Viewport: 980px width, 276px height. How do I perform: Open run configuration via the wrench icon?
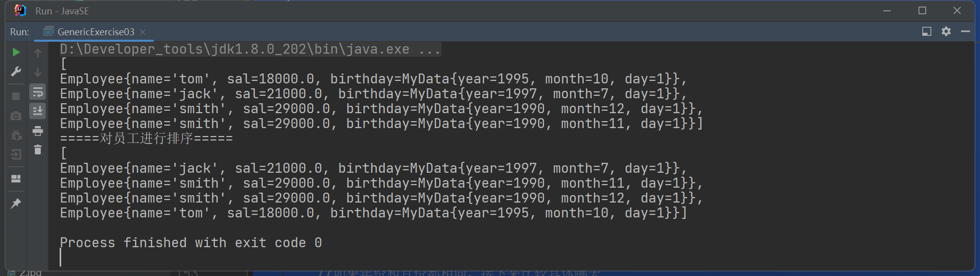click(16, 72)
